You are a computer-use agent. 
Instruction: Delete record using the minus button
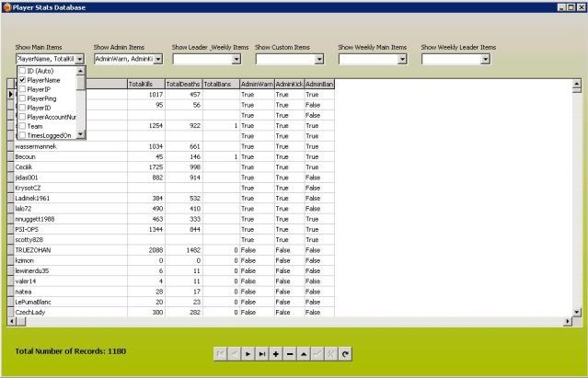(x=290, y=353)
